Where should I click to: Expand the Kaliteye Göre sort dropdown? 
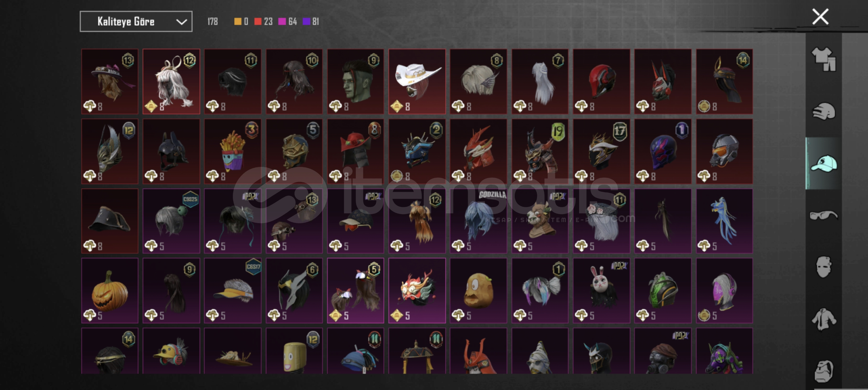pyautogui.click(x=136, y=22)
